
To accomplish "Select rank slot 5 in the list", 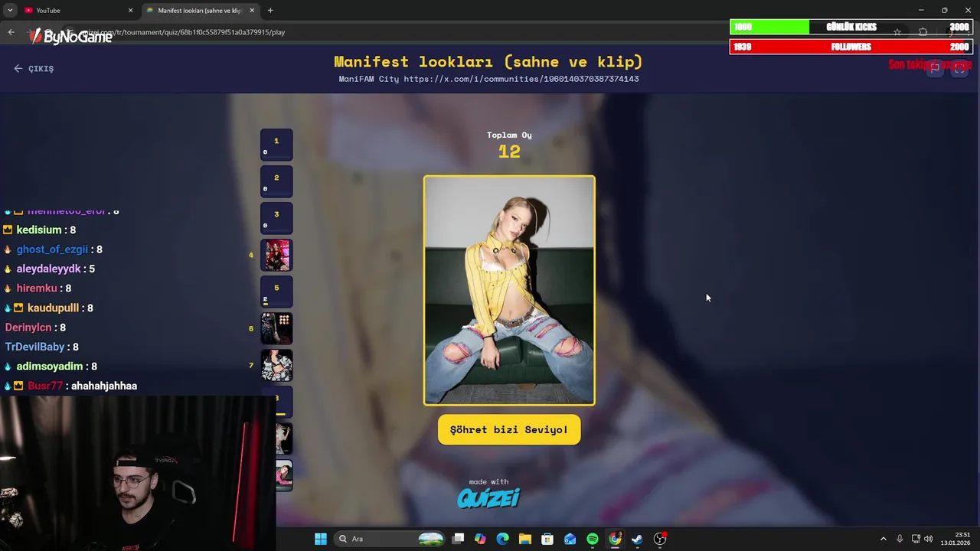I will [276, 292].
